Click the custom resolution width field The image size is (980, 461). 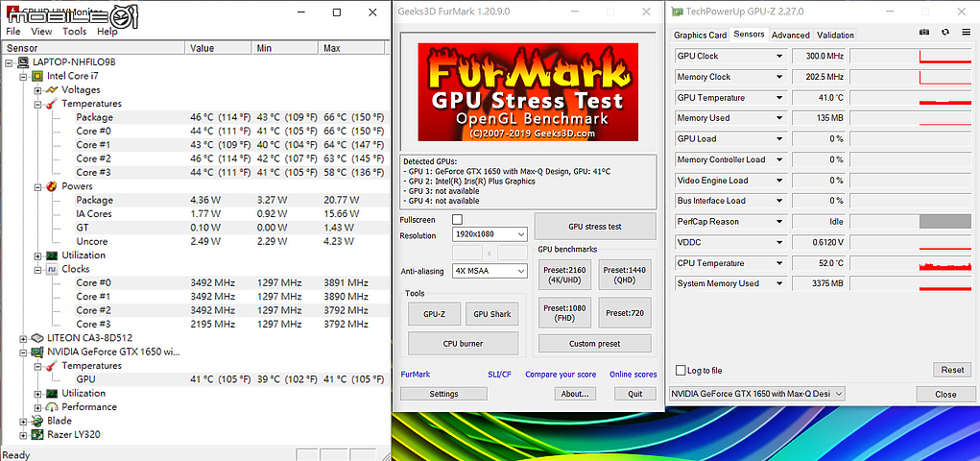pyautogui.click(x=466, y=253)
